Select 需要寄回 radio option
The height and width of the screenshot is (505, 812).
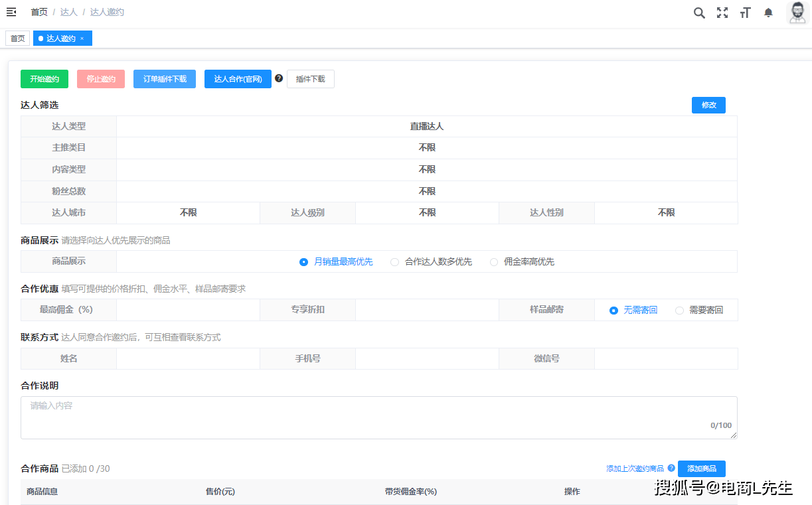pos(698,310)
